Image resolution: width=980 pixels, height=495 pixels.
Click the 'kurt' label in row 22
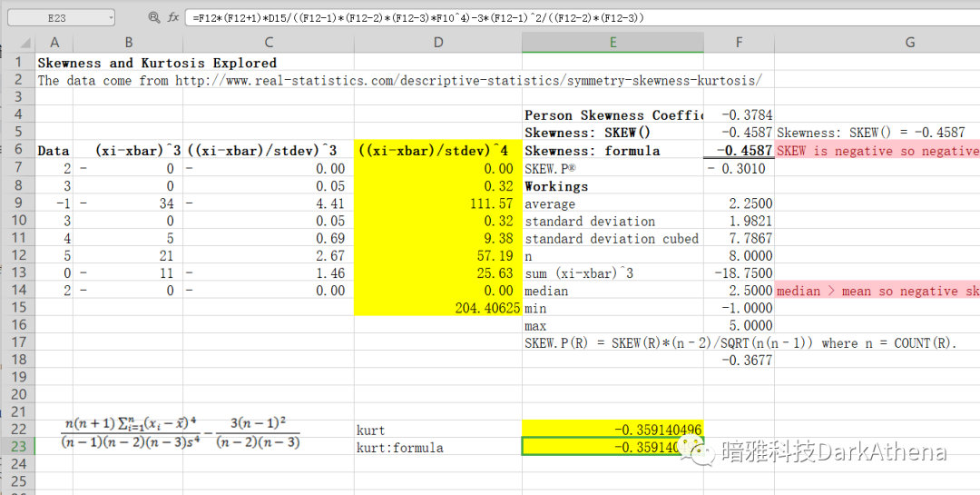coord(370,430)
